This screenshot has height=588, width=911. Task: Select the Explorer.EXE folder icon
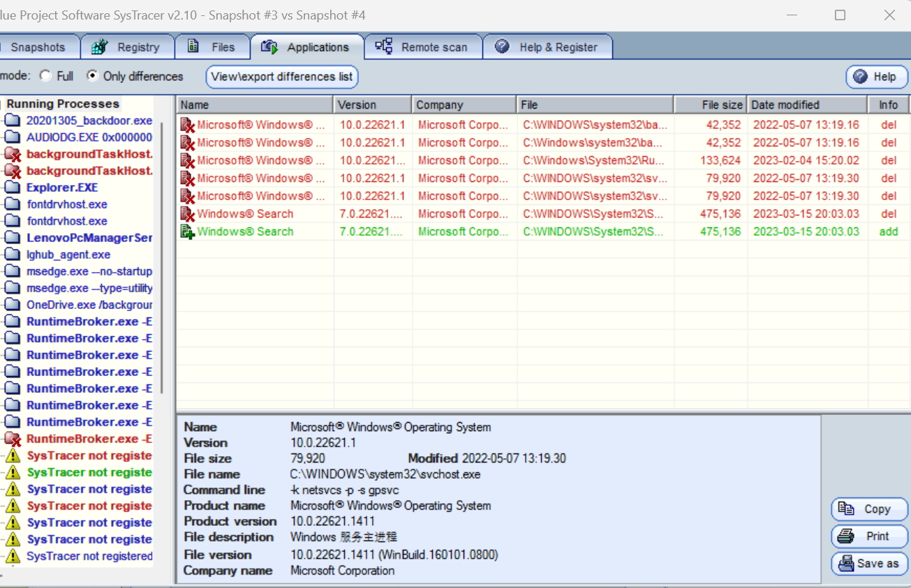(12, 188)
